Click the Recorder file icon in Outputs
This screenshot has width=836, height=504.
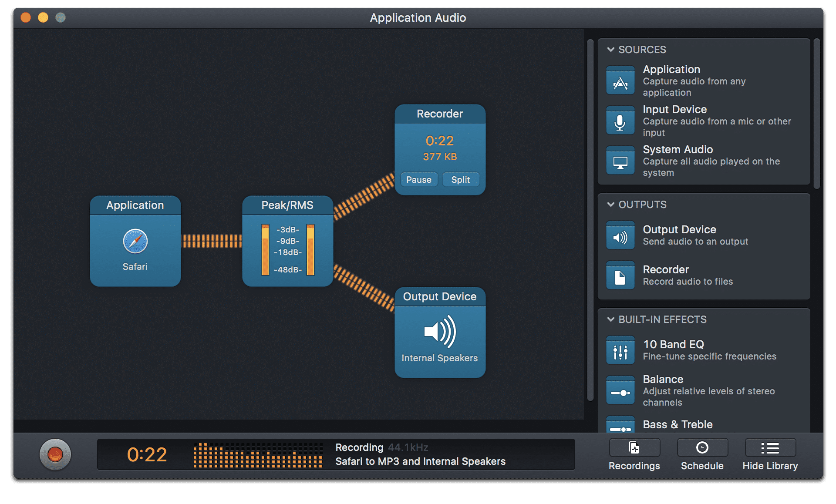620,276
